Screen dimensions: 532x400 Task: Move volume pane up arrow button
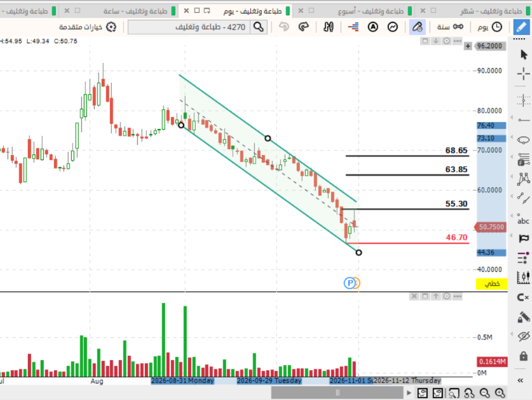435,297
